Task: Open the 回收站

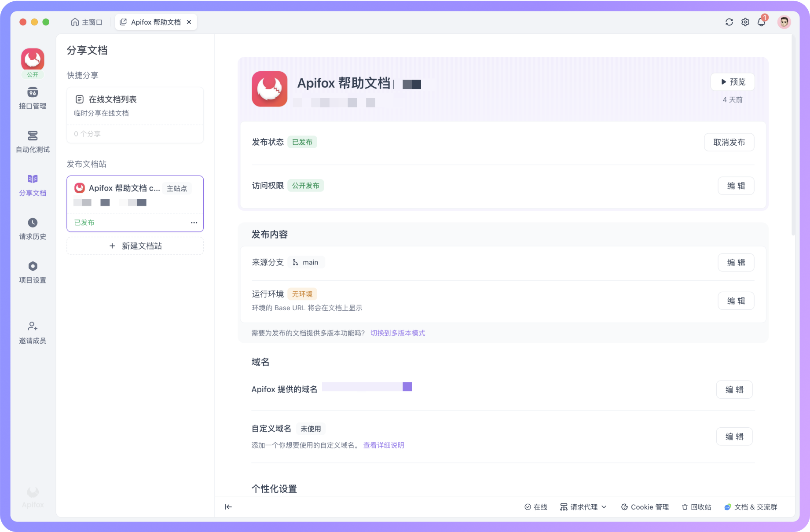Action: pos(696,507)
